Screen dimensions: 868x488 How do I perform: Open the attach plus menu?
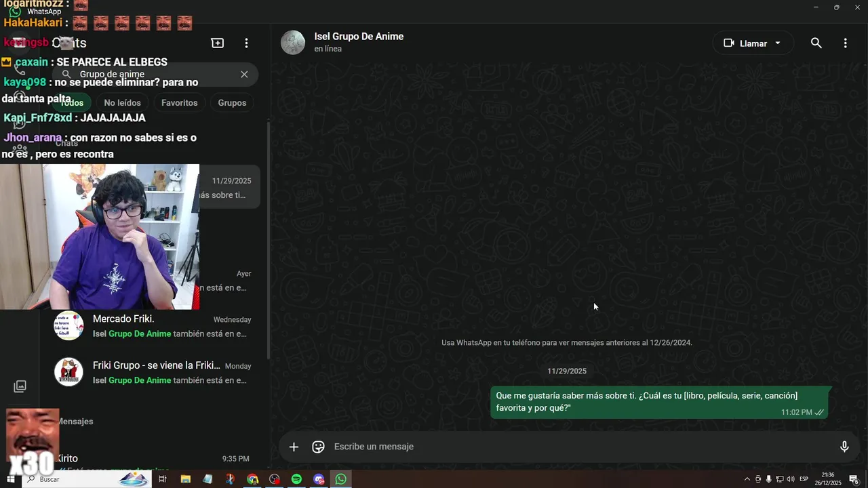294,447
